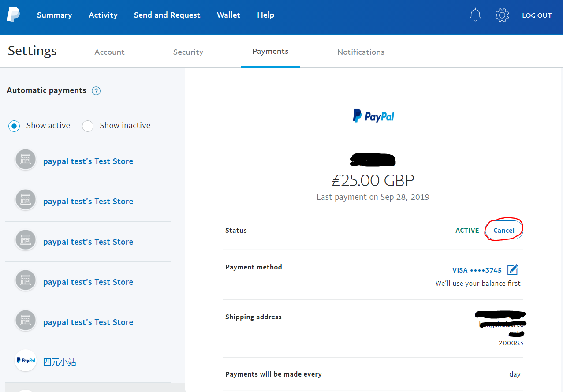Viewport: 563px width, 392px height.
Task: Click the edit pencil icon beside VISA card
Action: pyautogui.click(x=512, y=269)
